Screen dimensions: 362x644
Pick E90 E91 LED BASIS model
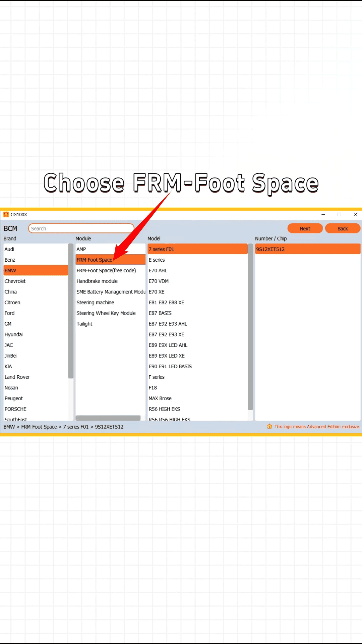[x=197, y=366]
